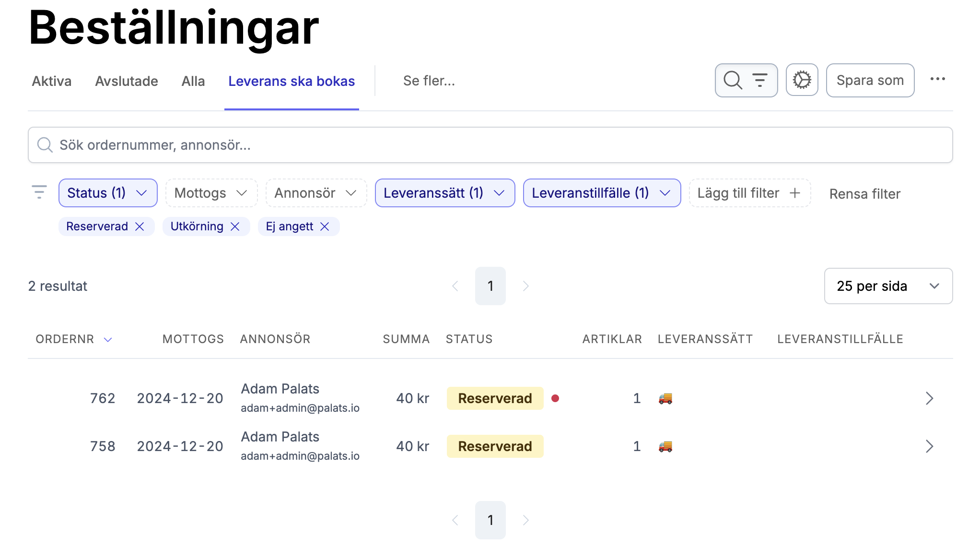The width and height of the screenshot is (980, 548).
Task: Click order number 758
Action: coord(103,446)
